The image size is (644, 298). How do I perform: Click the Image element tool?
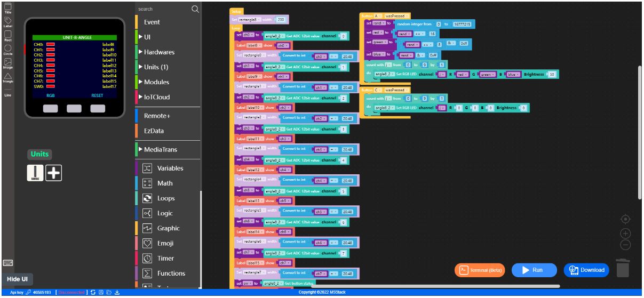coord(7,63)
